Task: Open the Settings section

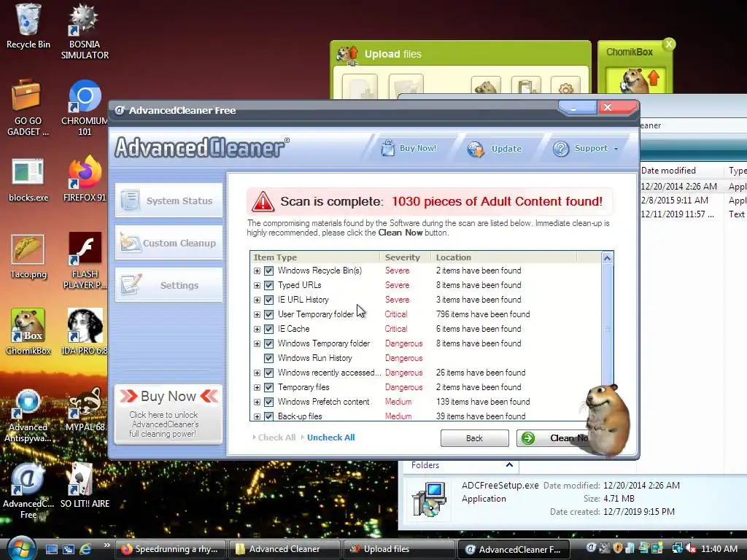Action: click(169, 285)
